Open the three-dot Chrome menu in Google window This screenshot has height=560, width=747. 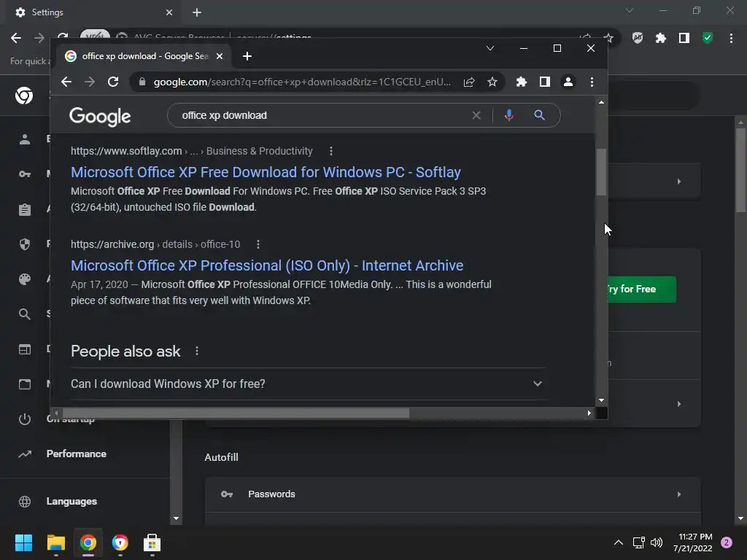click(592, 82)
